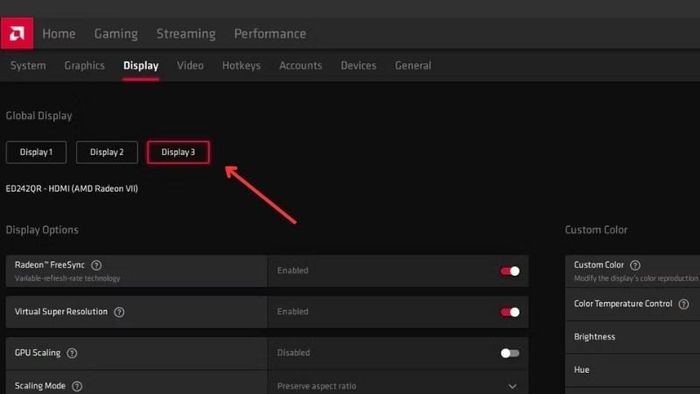Click the Display Options heading
The height and width of the screenshot is (394, 700).
tap(42, 230)
